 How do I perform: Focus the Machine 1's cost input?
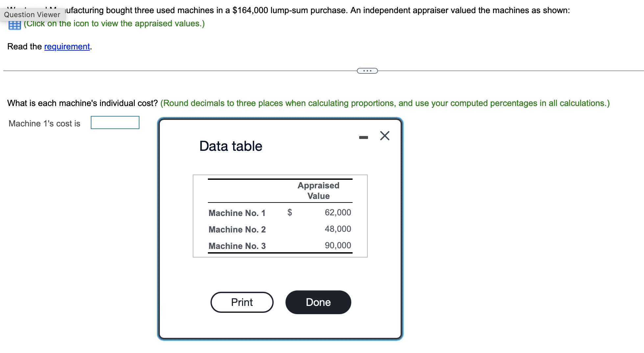(x=115, y=122)
